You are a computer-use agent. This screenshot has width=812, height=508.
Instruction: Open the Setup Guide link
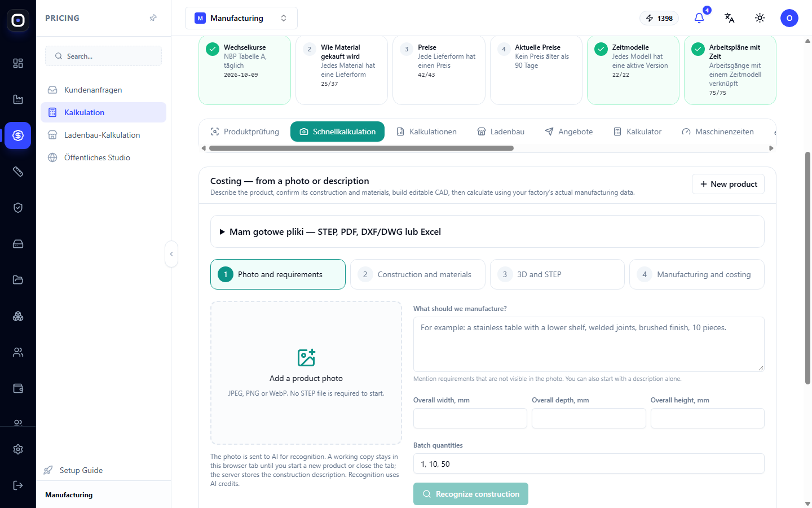pyautogui.click(x=74, y=470)
